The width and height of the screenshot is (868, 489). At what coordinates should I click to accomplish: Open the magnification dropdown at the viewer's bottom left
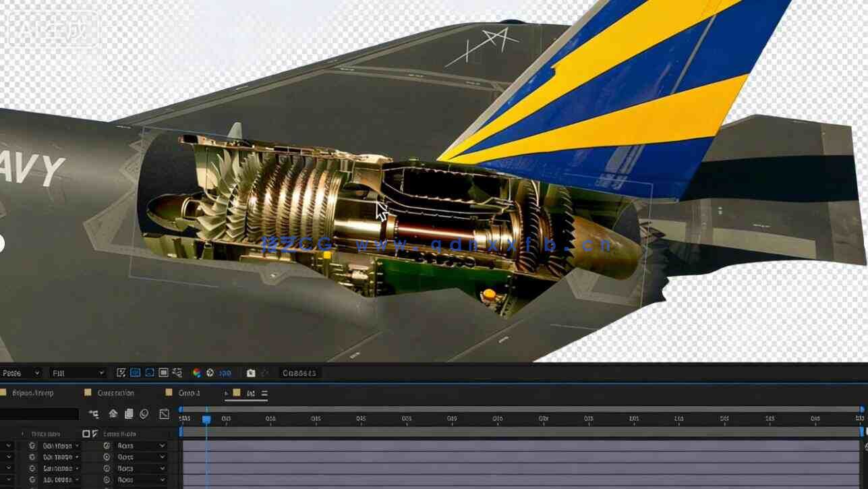[x=20, y=372]
